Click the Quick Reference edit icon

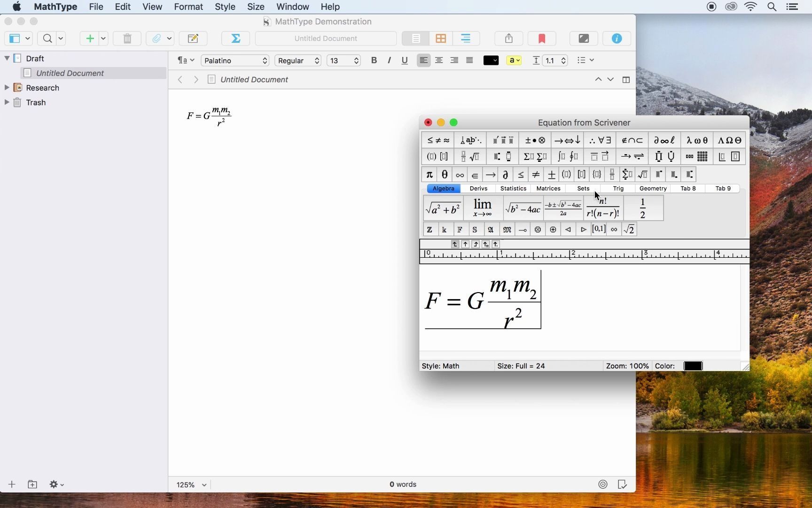pos(193,39)
